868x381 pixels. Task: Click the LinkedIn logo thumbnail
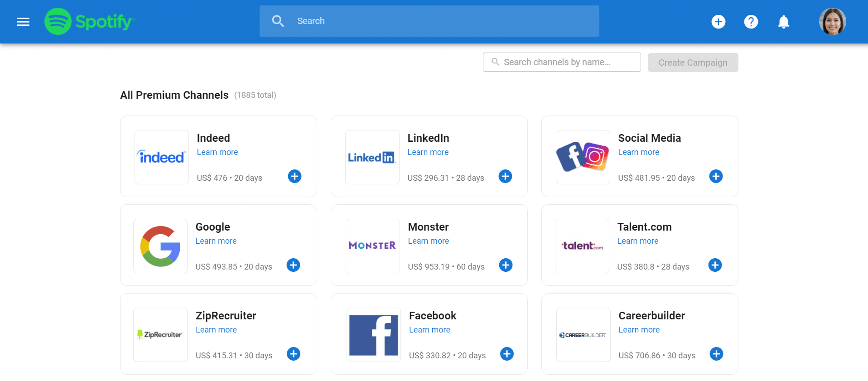[372, 157]
